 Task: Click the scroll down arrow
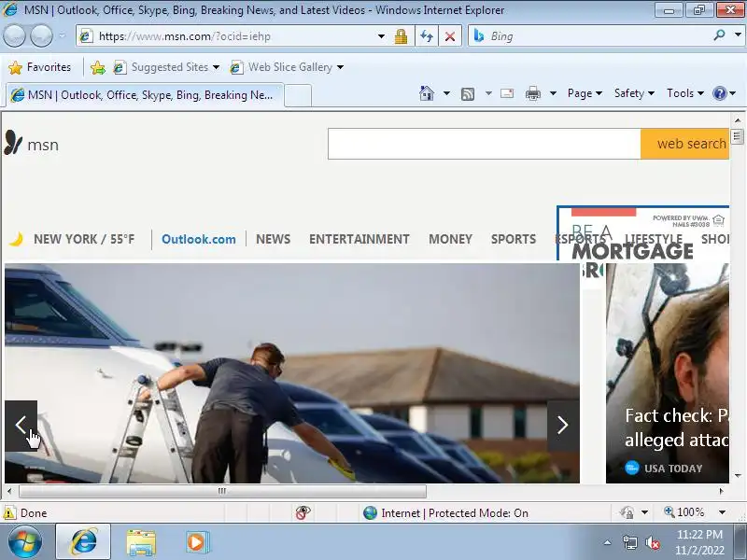click(x=738, y=476)
